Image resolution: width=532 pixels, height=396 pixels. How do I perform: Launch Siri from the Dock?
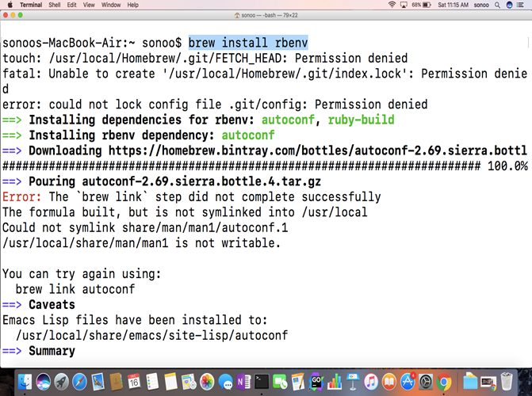tap(43, 382)
